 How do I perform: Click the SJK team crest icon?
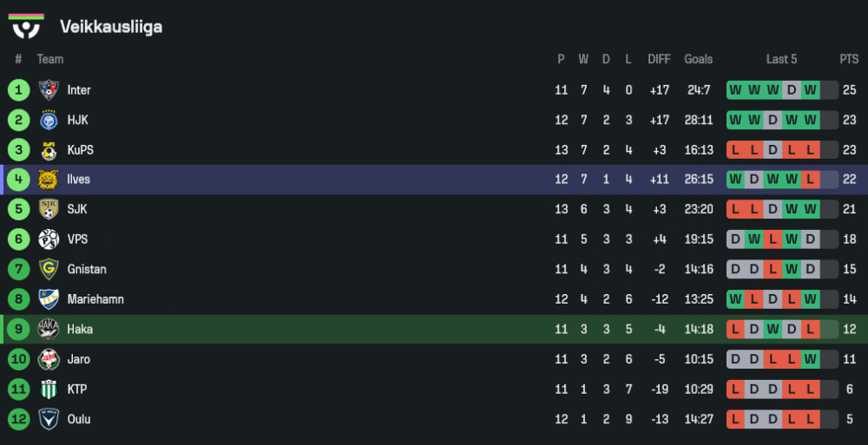48,209
